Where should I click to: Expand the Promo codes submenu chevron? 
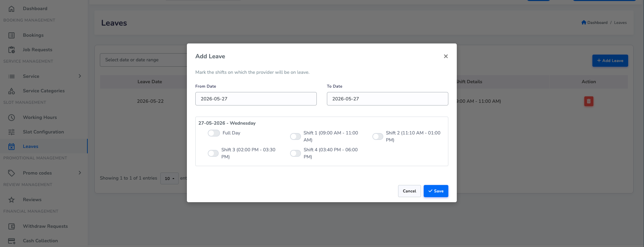click(x=80, y=173)
